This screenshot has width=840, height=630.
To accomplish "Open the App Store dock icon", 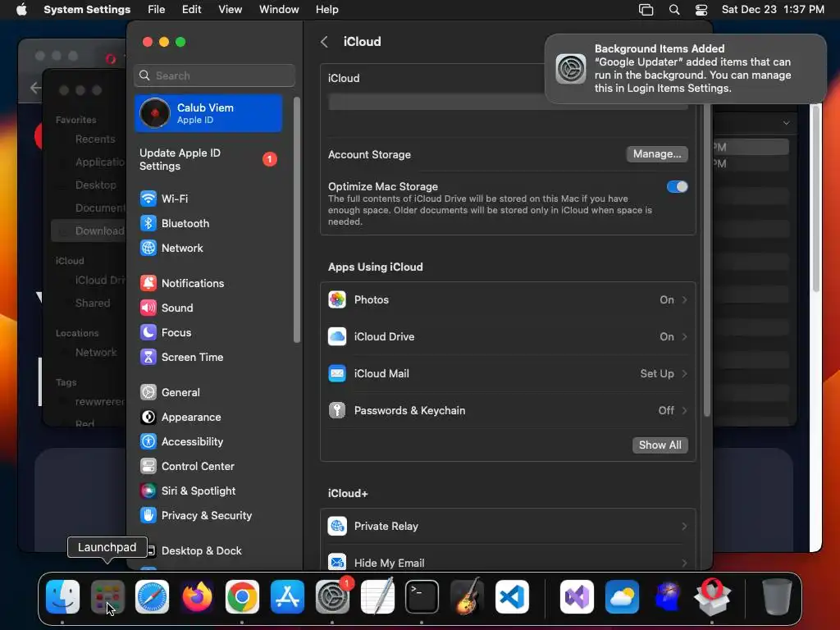I will coord(287,596).
